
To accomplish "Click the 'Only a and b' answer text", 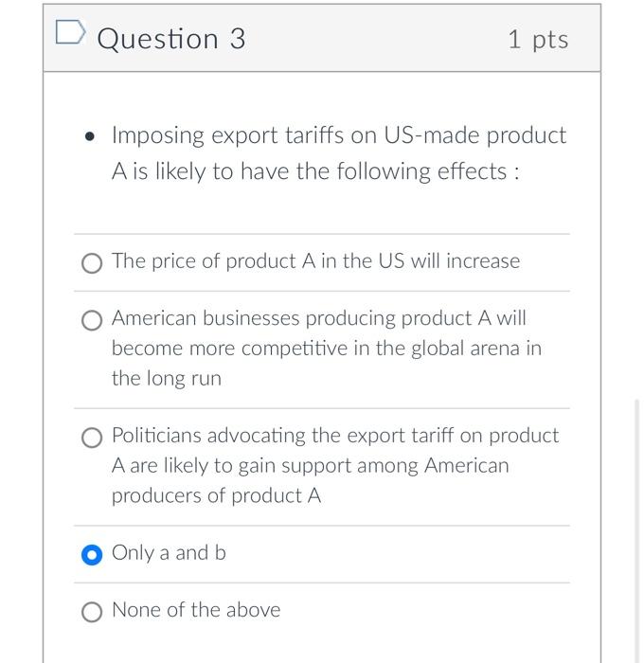I will [169, 553].
